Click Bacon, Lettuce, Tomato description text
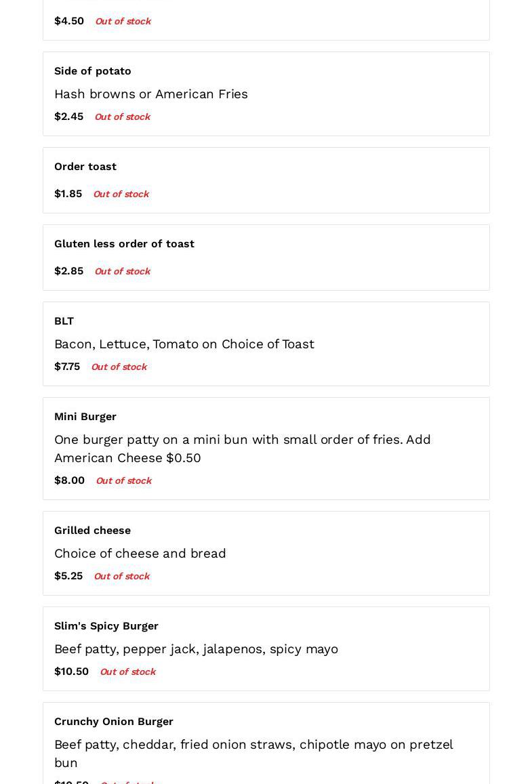The image size is (532, 784). coord(184,344)
